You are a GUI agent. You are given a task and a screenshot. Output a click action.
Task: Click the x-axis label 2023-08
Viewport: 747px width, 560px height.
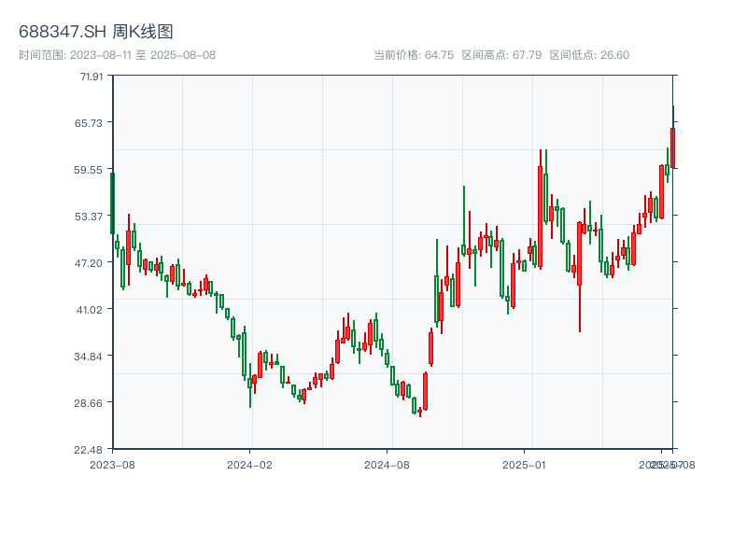(x=112, y=465)
